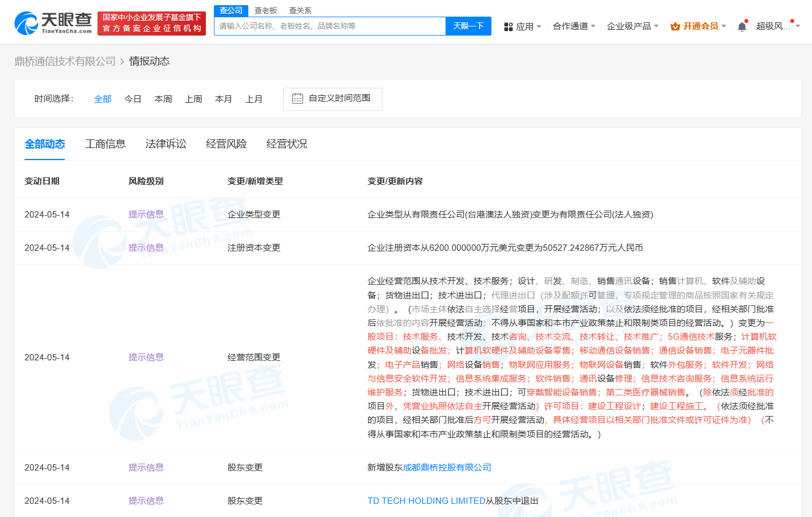Viewport: 812px width, 517px height.
Task: Open the 开通会员 dropdown arrow
Action: (x=723, y=26)
